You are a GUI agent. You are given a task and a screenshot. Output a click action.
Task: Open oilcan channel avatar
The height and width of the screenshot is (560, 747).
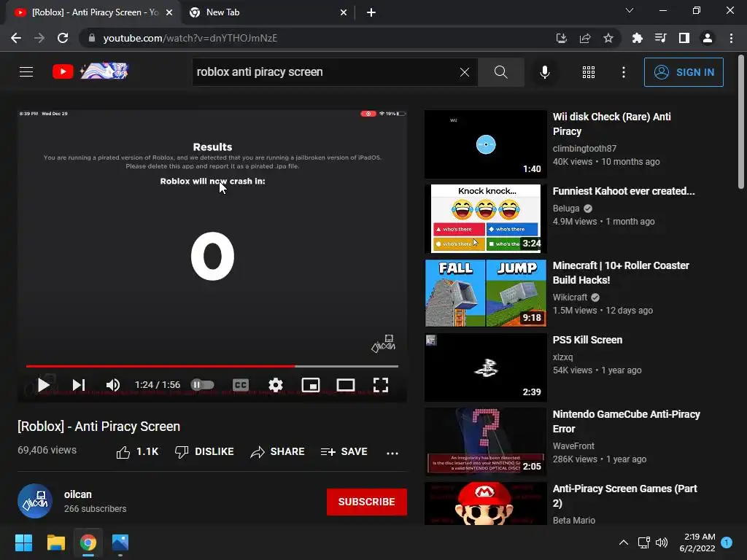[35, 501]
